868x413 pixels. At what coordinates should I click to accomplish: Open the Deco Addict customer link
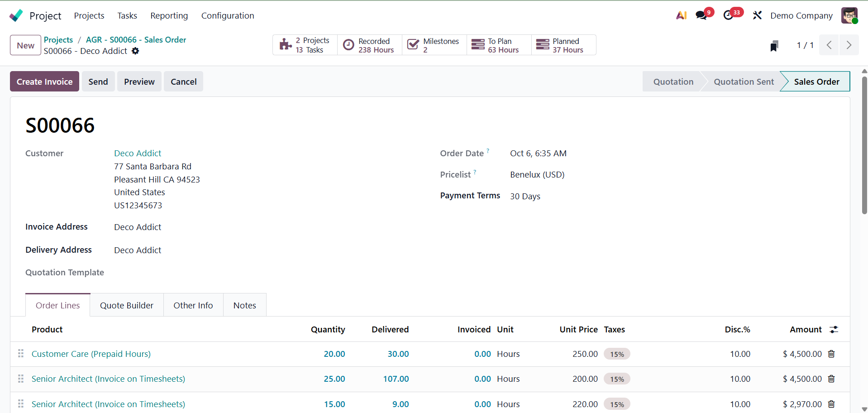138,154
